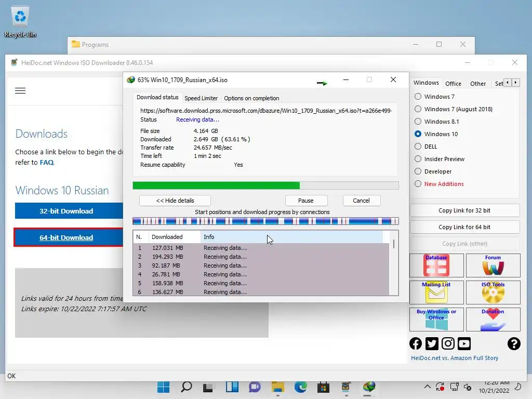Screen dimensions: 532x399
Task: Switch to the Speed Limiter tab
Action: tap(201, 98)
